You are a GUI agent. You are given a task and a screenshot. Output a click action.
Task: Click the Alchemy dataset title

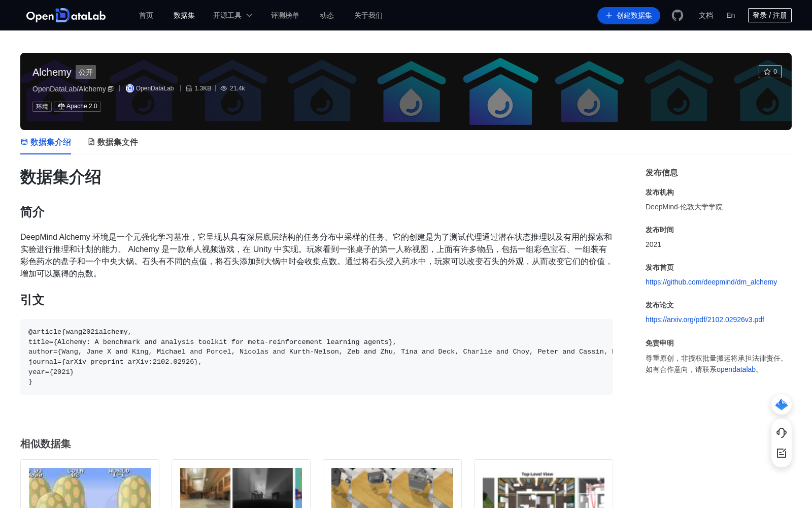pos(52,72)
